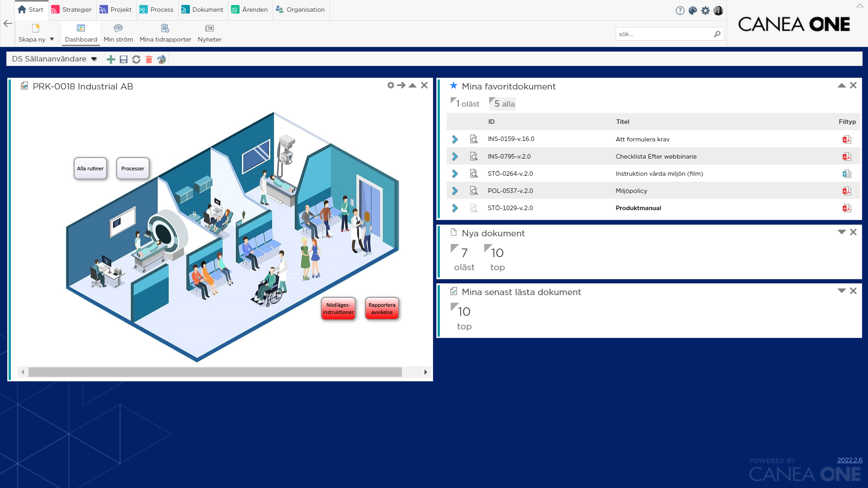Open Mina tidrapporter menu item
The height and width of the screenshot is (488, 868).
(x=165, y=33)
